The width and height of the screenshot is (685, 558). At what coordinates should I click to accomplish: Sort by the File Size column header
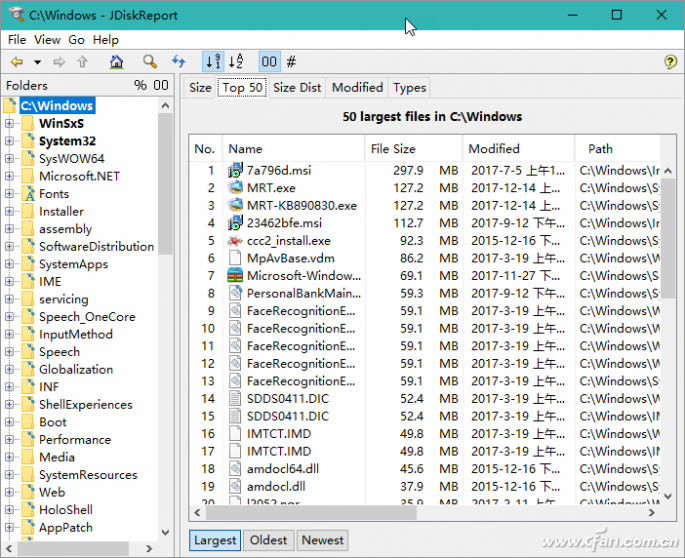pos(414,149)
